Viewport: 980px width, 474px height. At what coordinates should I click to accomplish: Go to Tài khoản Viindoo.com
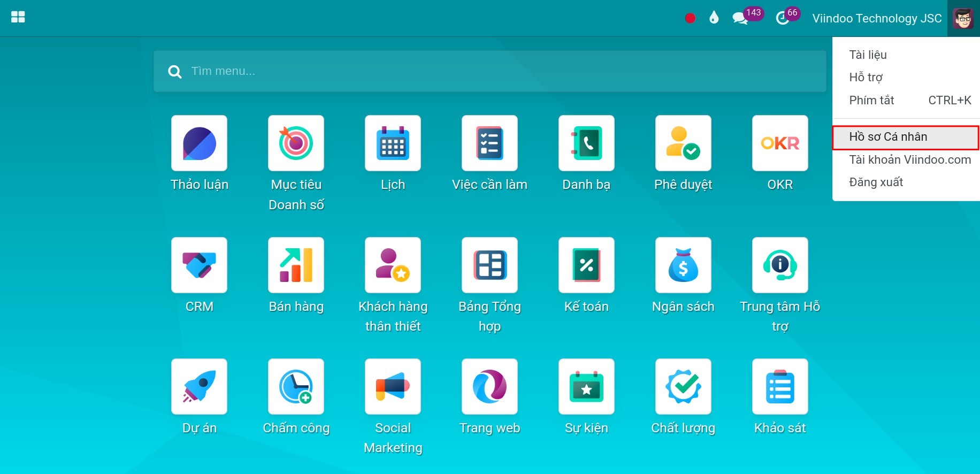(906, 159)
